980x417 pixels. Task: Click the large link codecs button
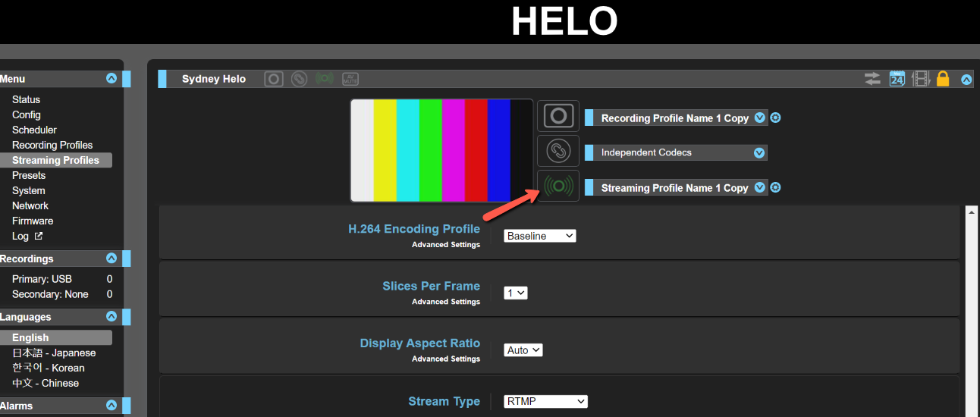point(558,151)
